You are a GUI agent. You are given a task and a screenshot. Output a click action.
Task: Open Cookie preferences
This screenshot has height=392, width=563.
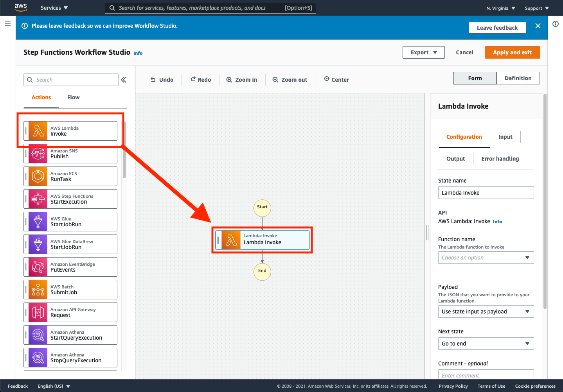coord(535,386)
